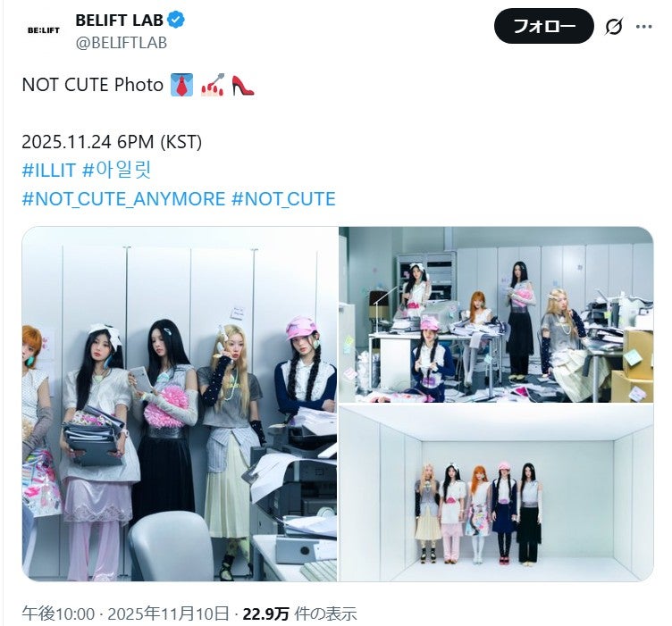Screen dimensions: 672x626
Task: Click the 22.9万 件の表示 view count
Action: [299, 613]
